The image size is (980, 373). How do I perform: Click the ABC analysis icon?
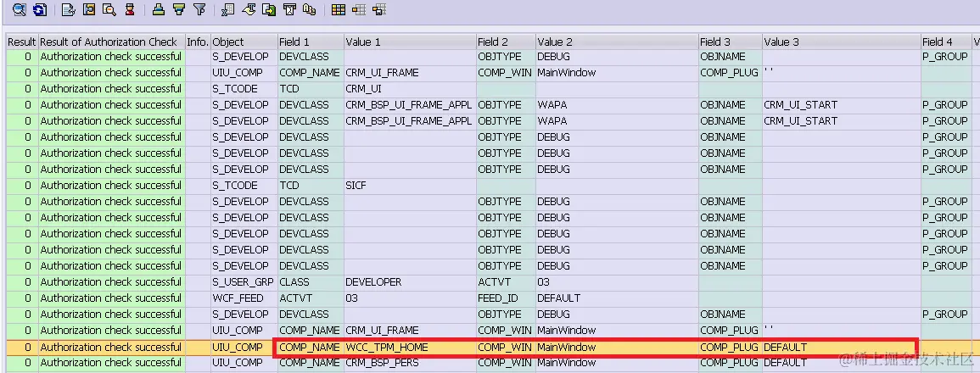coord(309,9)
